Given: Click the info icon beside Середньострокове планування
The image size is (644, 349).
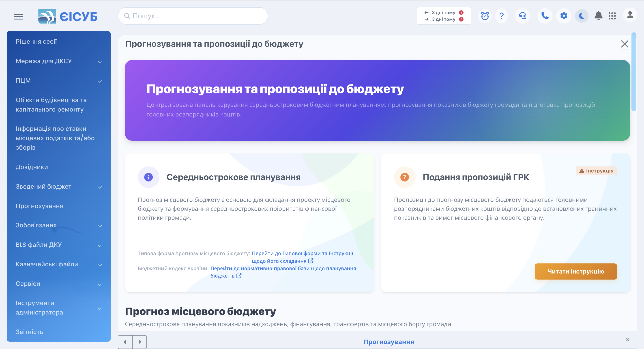Looking at the screenshot, I should pos(148,177).
